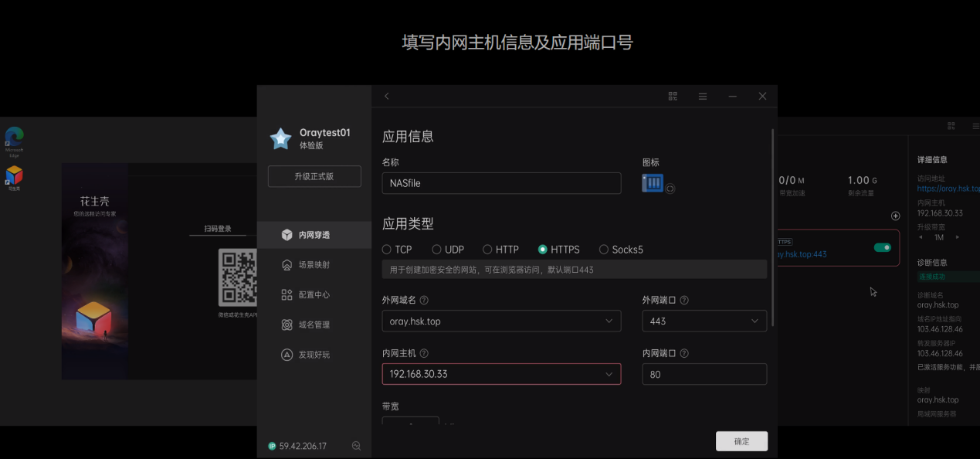980x459 pixels.
Task: Click the 升级正式版 upgrade button
Action: [314, 176]
